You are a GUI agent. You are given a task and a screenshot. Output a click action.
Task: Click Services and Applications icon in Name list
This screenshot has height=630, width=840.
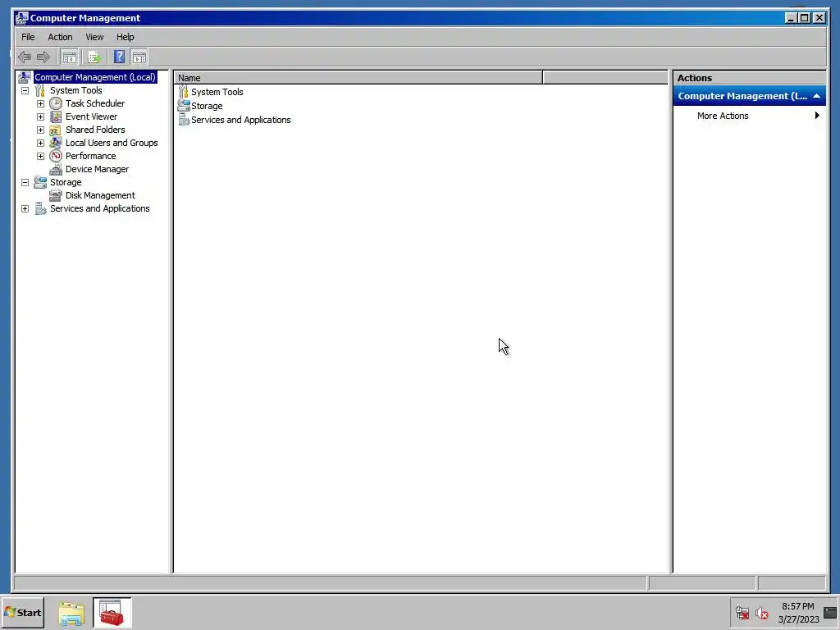point(184,120)
